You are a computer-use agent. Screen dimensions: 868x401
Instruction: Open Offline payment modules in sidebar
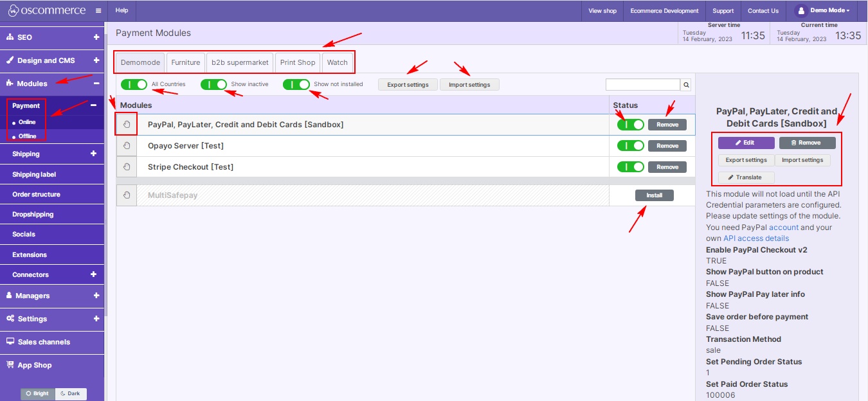pos(28,136)
